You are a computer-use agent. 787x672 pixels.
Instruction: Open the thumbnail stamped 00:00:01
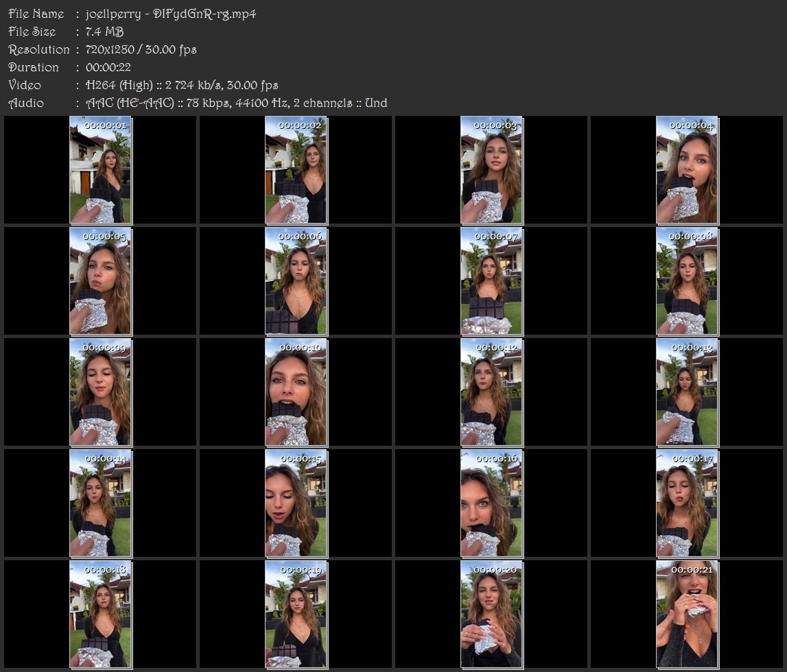(100, 170)
